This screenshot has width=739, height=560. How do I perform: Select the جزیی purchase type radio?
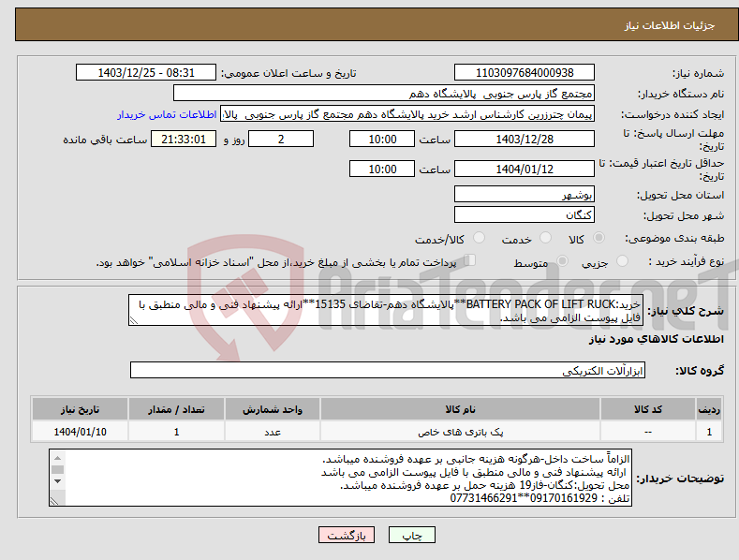[x=622, y=260]
